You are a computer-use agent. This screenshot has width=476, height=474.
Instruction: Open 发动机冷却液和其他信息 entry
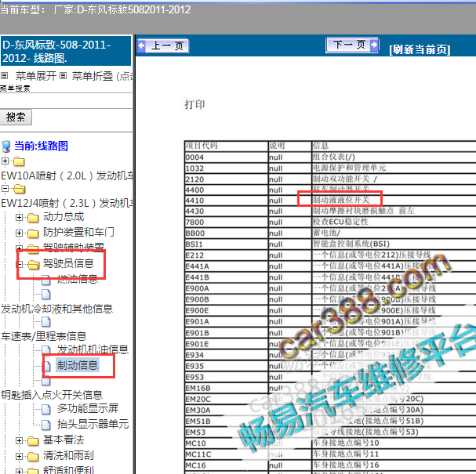point(56,309)
